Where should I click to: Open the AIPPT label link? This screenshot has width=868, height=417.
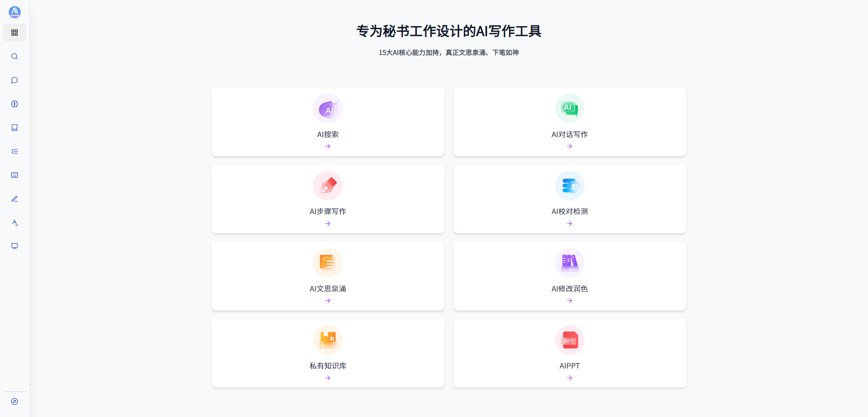pyautogui.click(x=570, y=366)
